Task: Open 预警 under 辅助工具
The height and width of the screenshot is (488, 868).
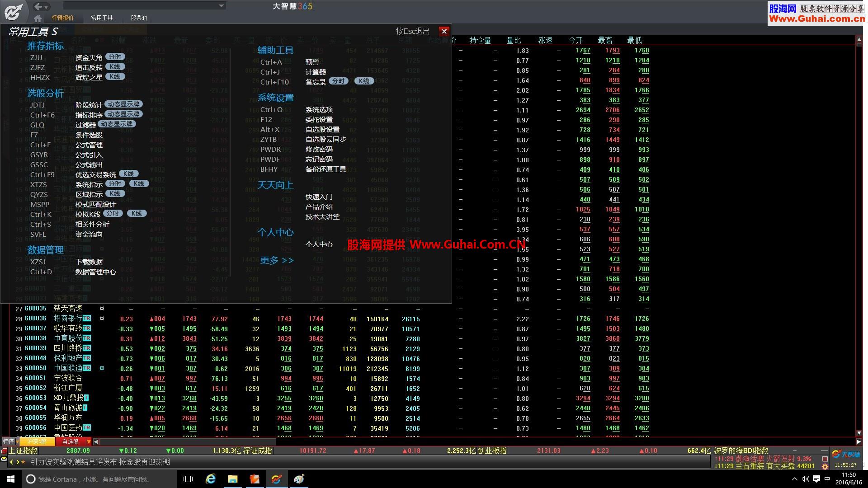Action: pyautogui.click(x=312, y=62)
